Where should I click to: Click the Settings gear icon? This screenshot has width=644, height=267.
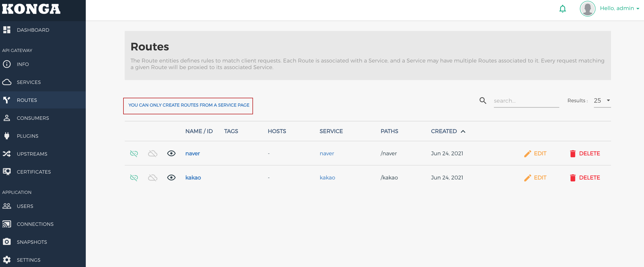pyautogui.click(x=7, y=260)
